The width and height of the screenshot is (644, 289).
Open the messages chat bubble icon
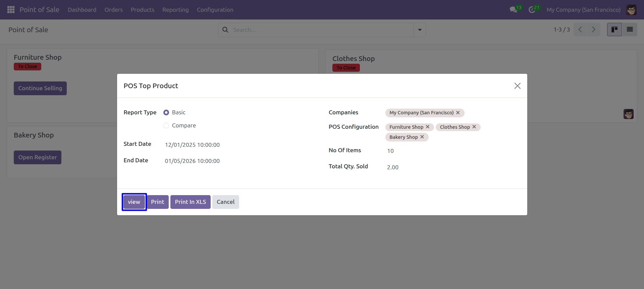[514, 10]
